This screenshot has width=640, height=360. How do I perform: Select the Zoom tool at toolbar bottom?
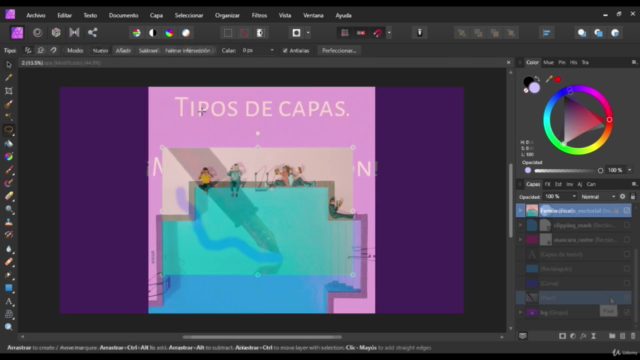[9, 327]
